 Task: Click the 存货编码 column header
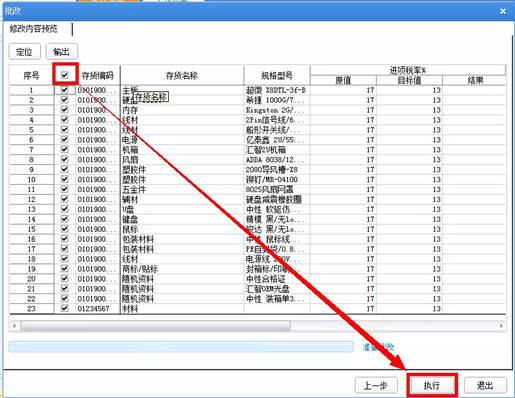point(98,75)
